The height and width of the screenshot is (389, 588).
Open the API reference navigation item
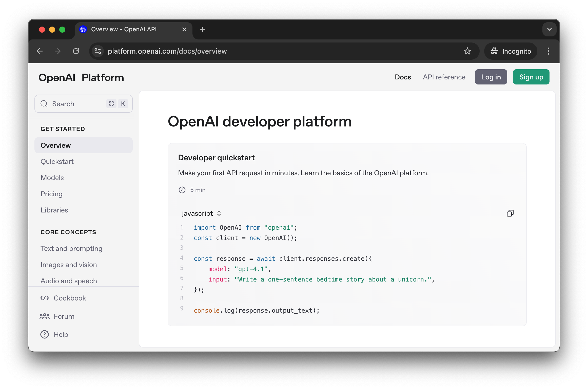[x=444, y=77]
